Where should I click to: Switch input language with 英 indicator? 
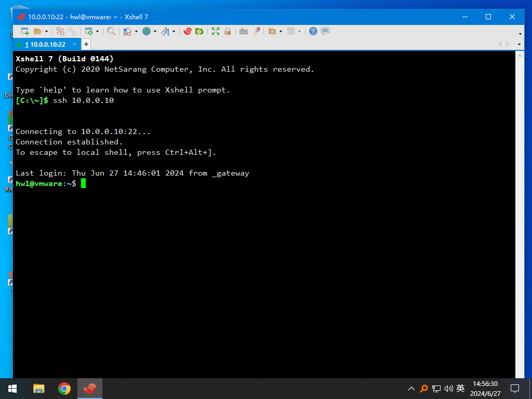pyautogui.click(x=460, y=388)
